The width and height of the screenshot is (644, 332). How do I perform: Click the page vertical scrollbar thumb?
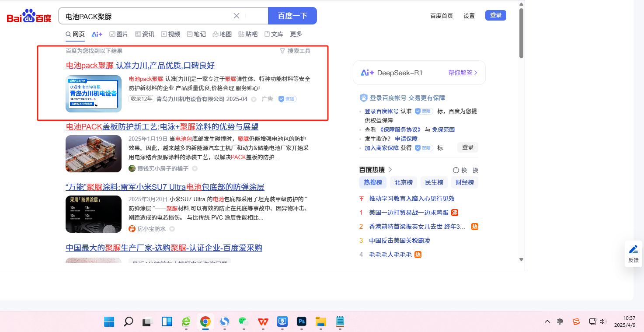(521, 33)
